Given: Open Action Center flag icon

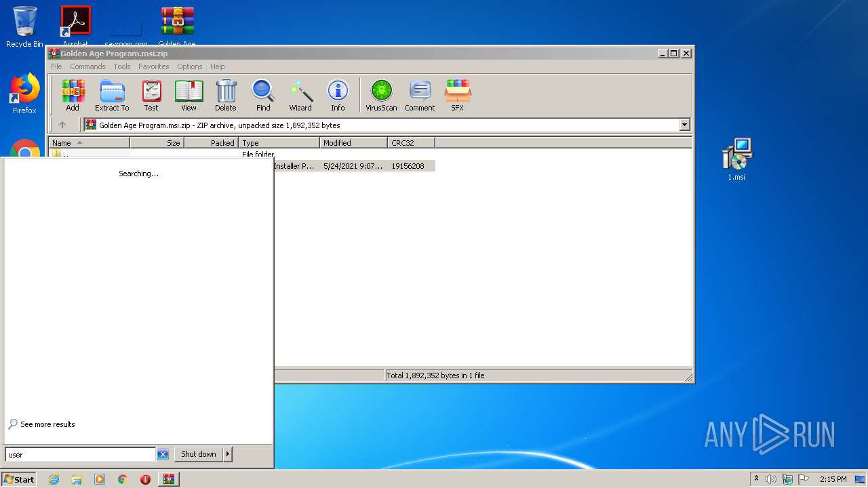Looking at the screenshot, I should point(804,479).
